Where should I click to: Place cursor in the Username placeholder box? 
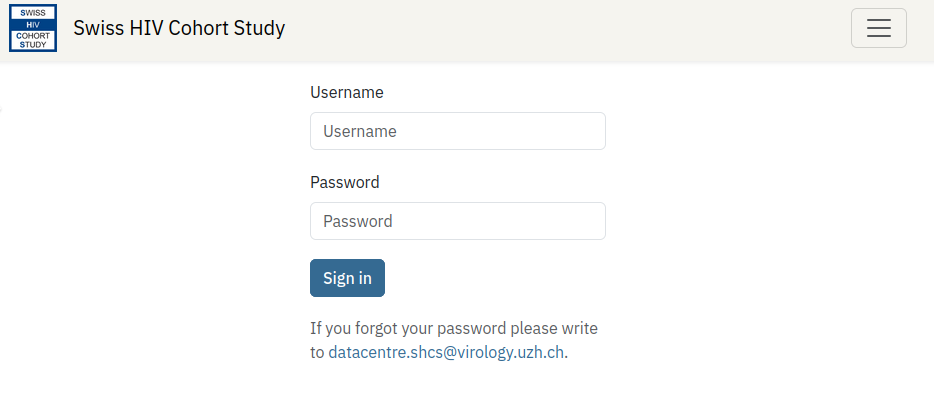(x=457, y=131)
